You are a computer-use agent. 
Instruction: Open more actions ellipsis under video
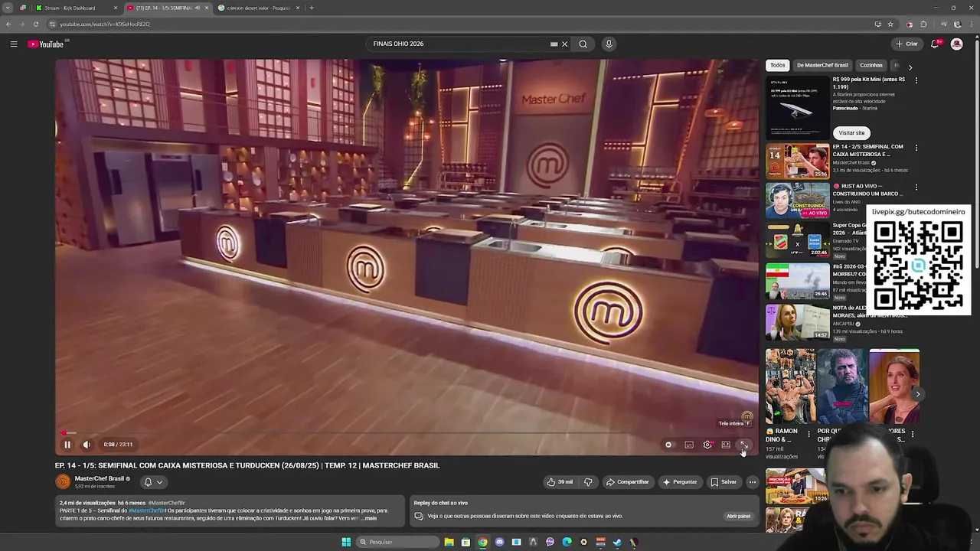(x=753, y=482)
